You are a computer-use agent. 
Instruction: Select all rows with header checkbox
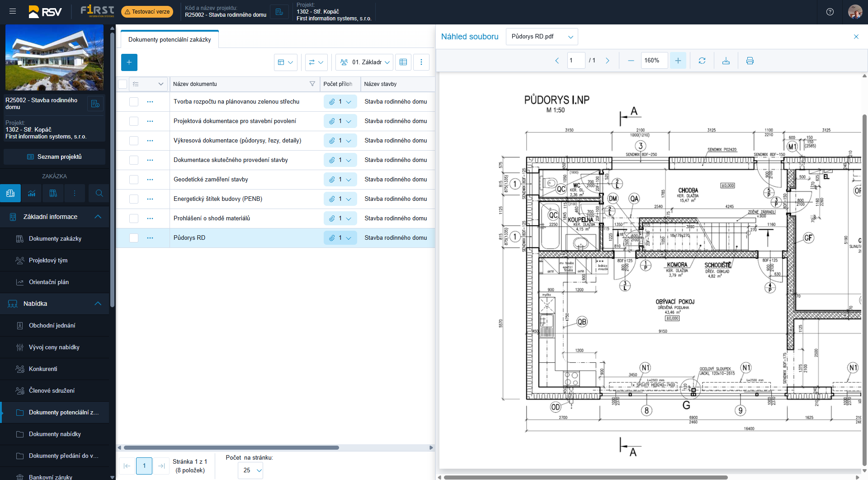(123, 84)
